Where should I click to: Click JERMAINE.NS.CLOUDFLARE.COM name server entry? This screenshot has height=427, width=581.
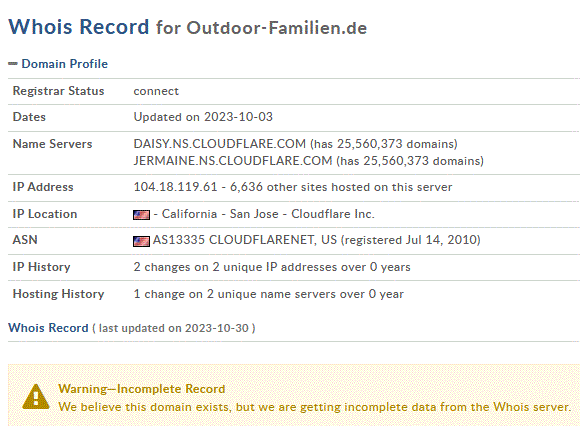(233, 161)
